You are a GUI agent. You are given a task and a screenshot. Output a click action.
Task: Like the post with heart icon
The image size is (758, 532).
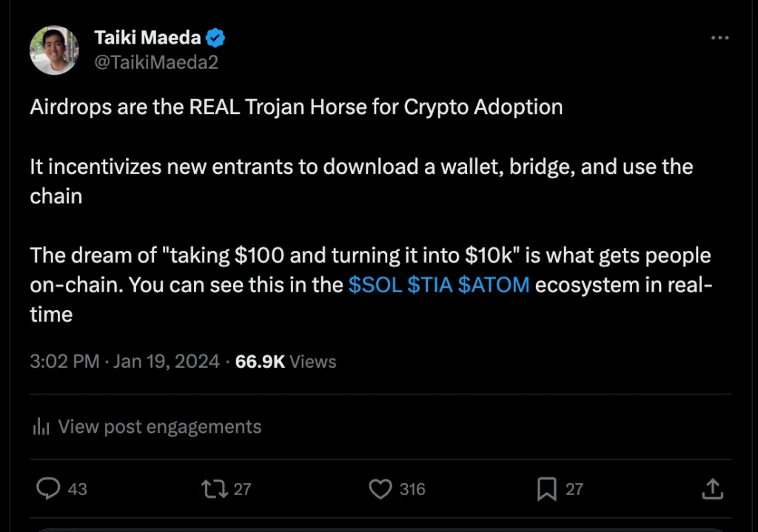click(x=380, y=488)
